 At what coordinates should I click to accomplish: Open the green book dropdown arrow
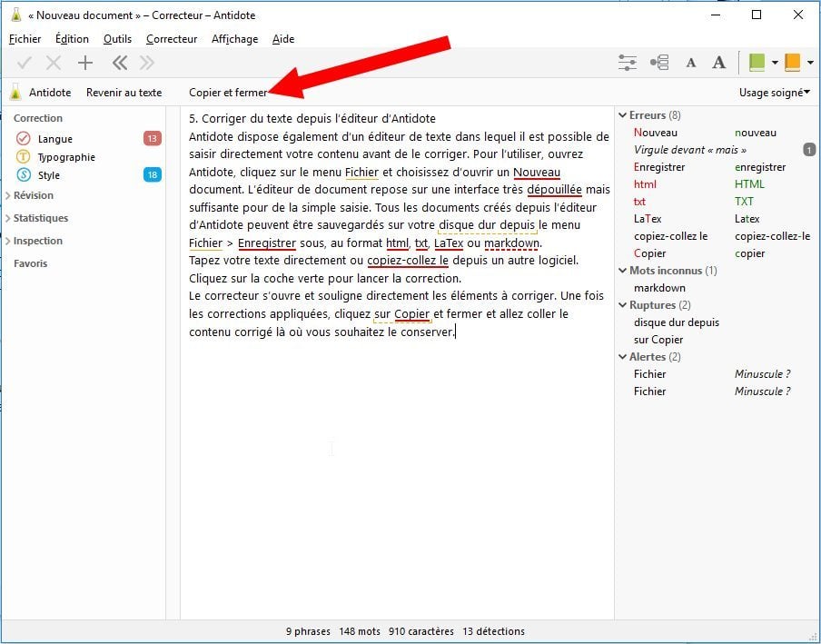pos(775,63)
